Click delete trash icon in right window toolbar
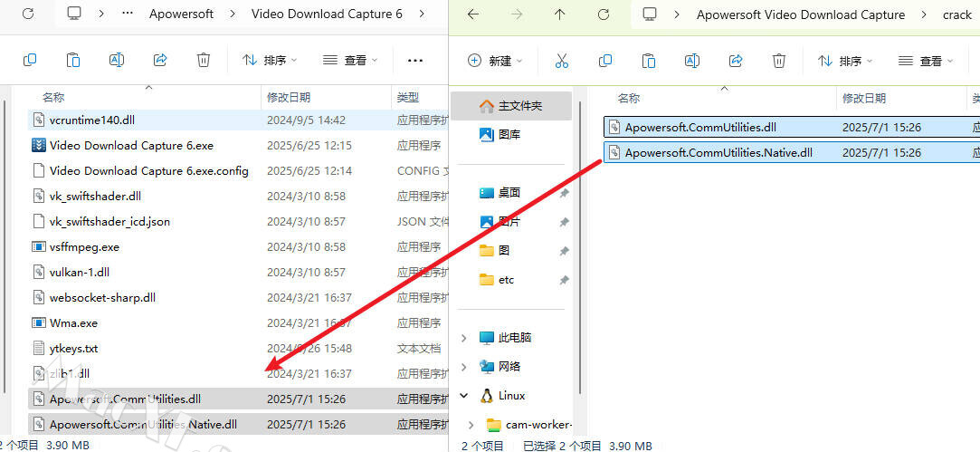Viewport: 980px width, 452px height. tap(779, 61)
